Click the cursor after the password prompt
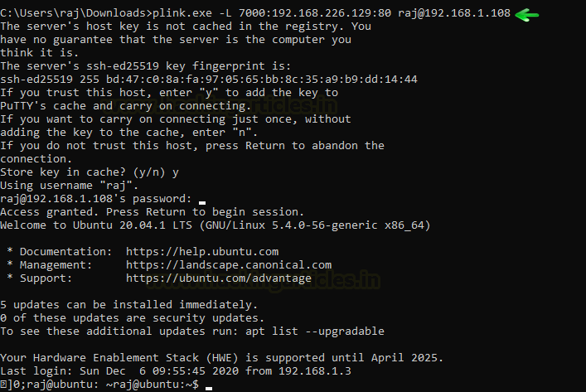586x392 pixels. (x=202, y=202)
